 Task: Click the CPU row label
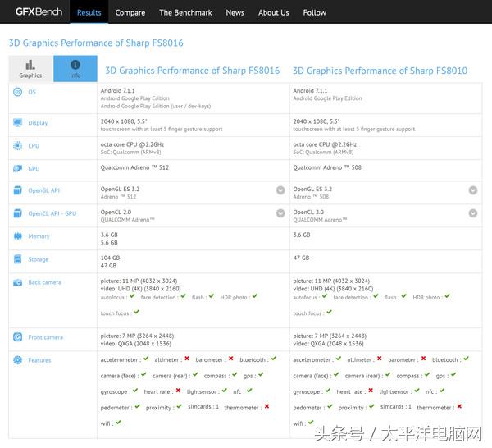tap(34, 146)
